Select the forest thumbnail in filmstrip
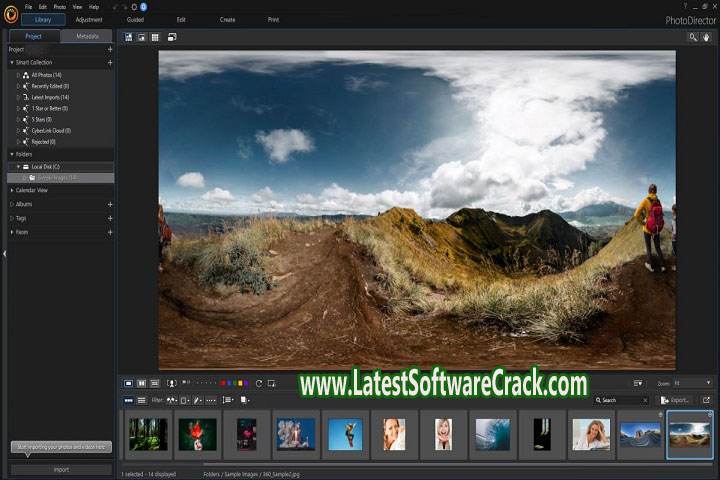 [148, 434]
